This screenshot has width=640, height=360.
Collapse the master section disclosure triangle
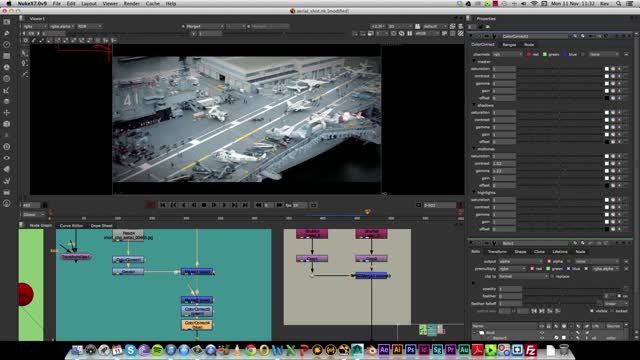tap(474, 62)
